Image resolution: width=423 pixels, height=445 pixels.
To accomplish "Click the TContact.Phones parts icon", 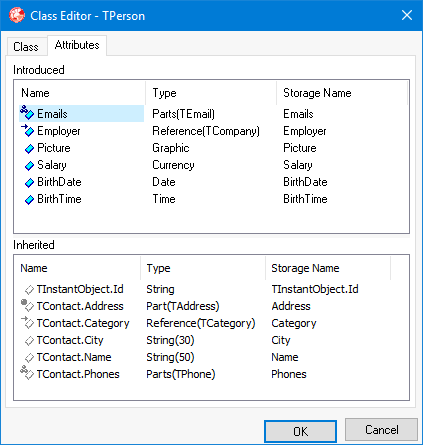I will click(27, 373).
